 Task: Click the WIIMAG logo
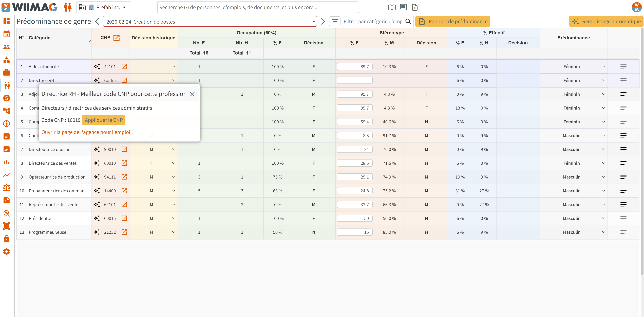click(29, 7)
